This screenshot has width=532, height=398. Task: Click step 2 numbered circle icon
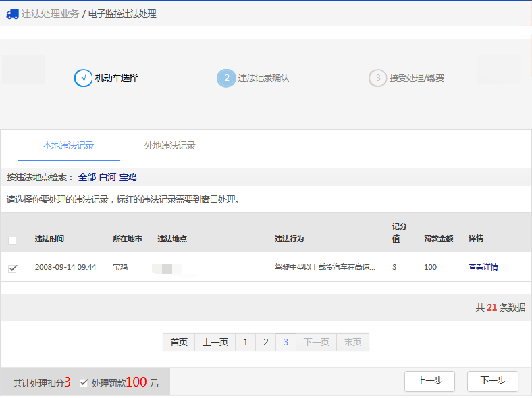[x=226, y=78]
